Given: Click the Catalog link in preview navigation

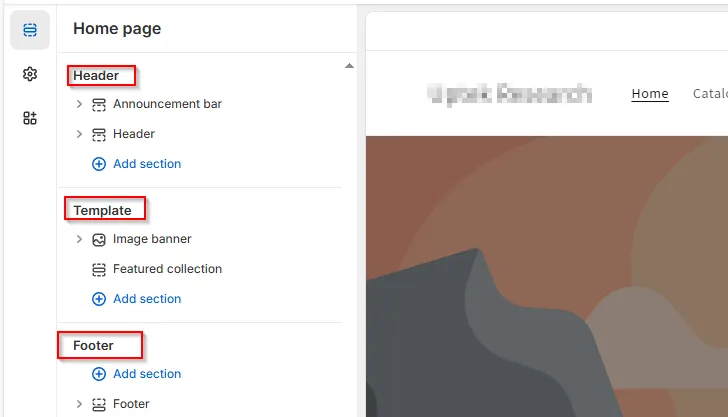Looking at the screenshot, I should 710,94.
